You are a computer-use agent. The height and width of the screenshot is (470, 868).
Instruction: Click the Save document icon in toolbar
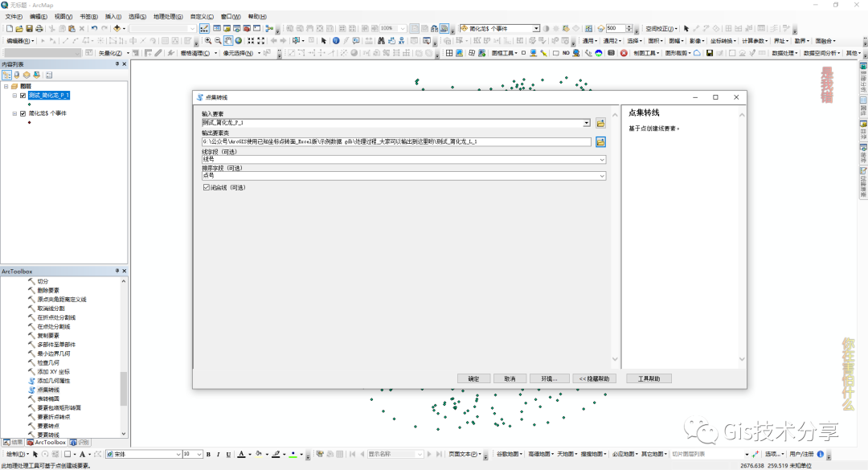click(x=29, y=28)
